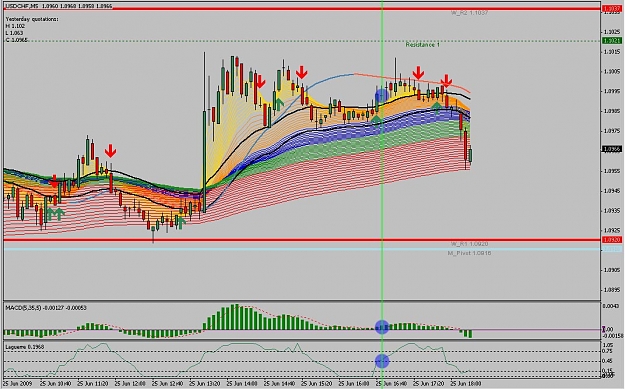Click the '25 Jun 2009' time axis label
Image resolution: width=625 pixels, height=389 pixels.
coord(18,384)
